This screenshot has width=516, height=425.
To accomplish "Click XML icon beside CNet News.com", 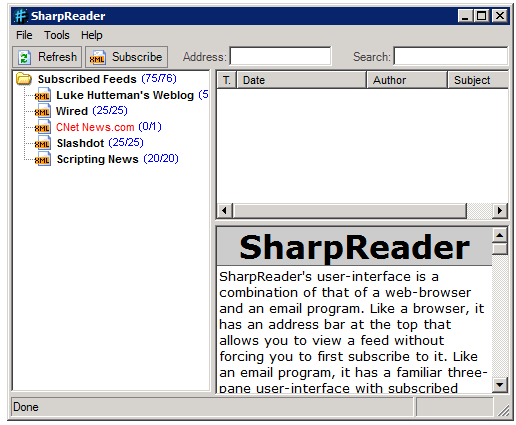I will [x=43, y=127].
